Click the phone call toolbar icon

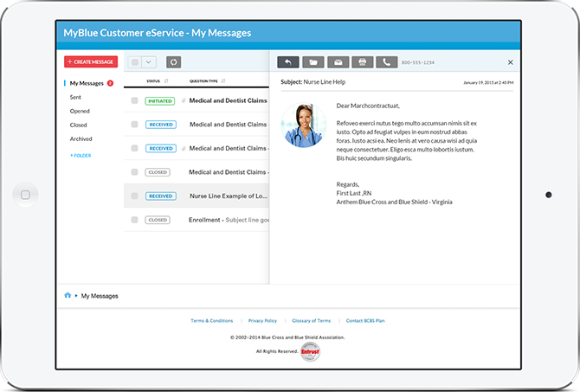[x=387, y=62]
